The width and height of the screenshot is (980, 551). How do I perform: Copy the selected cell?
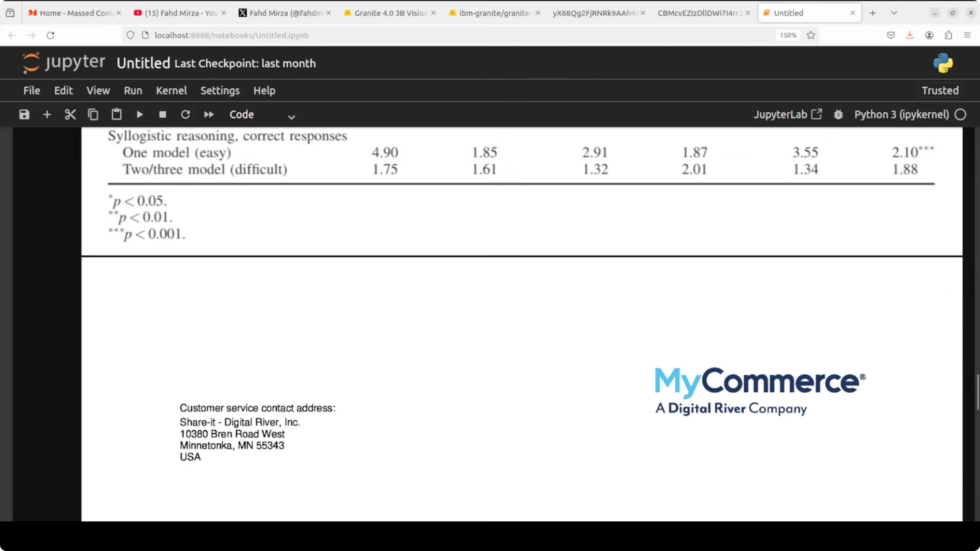(x=93, y=114)
